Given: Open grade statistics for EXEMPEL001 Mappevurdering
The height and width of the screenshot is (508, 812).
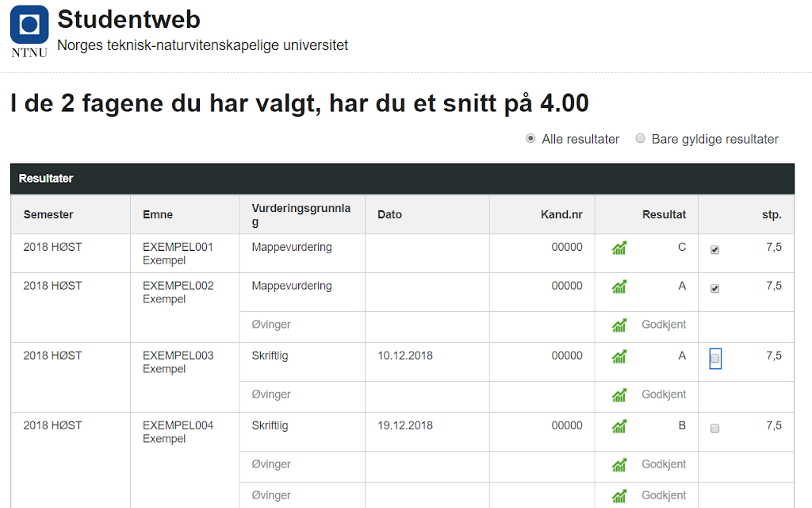Looking at the screenshot, I should [x=619, y=248].
